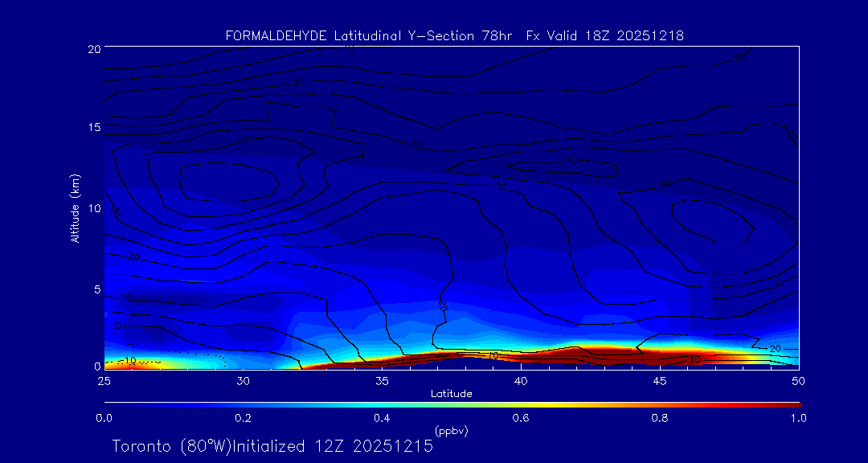Click the red surface plume near latitude 43

point(603,356)
